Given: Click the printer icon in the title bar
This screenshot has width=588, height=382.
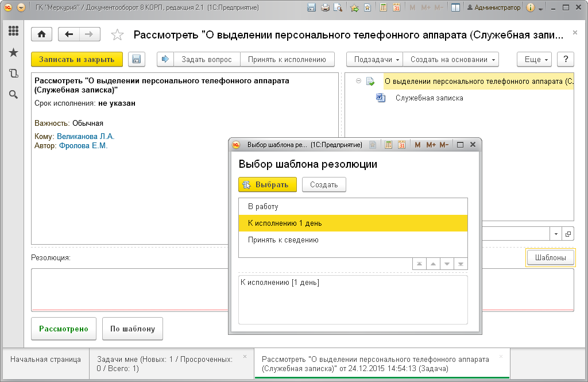Looking at the screenshot, I should [325, 7].
